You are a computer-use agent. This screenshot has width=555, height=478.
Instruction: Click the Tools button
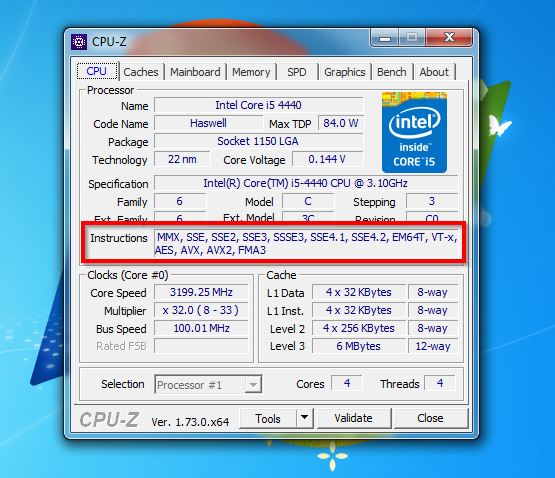click(268, 419)
